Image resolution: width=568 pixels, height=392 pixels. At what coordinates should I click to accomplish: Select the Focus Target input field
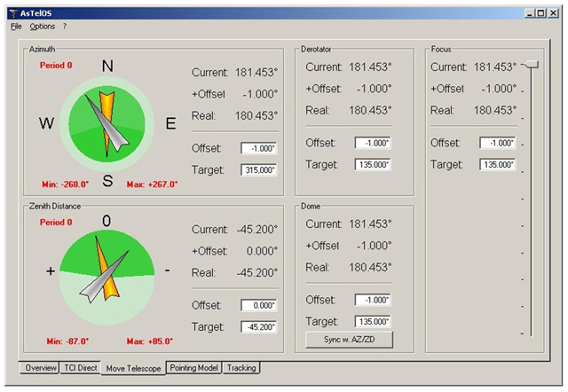pos(498,164)
